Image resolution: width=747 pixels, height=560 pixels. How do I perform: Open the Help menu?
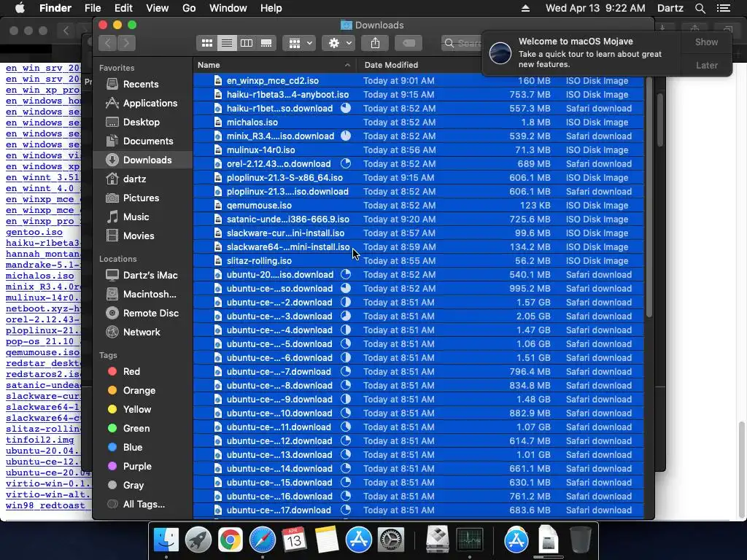271,8
